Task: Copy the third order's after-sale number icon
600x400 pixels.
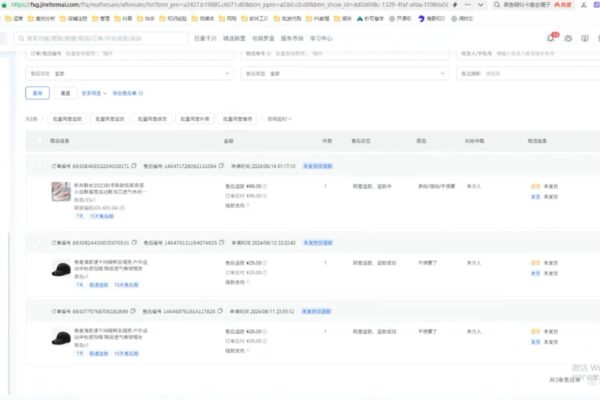Action: [x=220, y=311]
